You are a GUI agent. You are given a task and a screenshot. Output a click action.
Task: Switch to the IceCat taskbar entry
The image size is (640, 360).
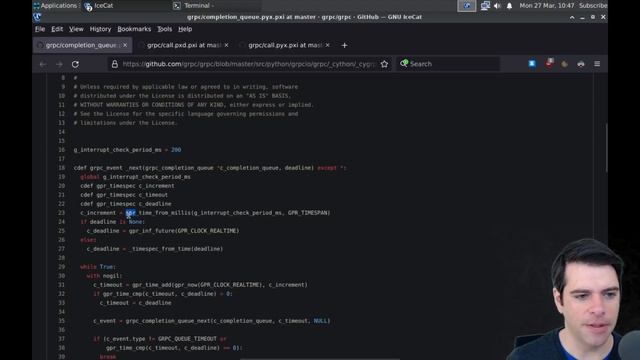[99, 5]
